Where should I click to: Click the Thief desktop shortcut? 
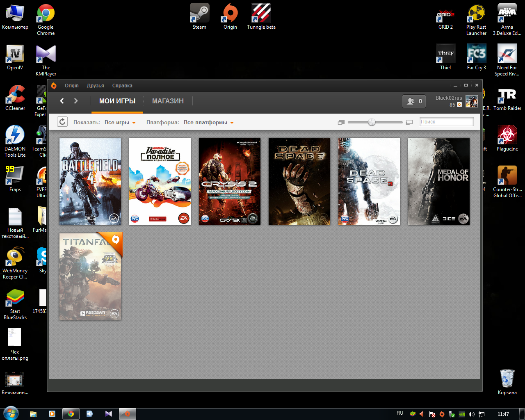click(446, 57)
